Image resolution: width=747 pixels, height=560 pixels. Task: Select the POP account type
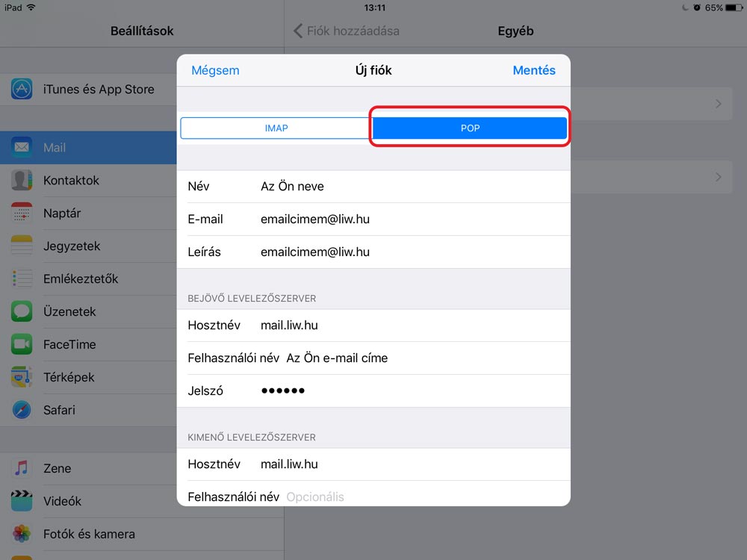point(470,128)
